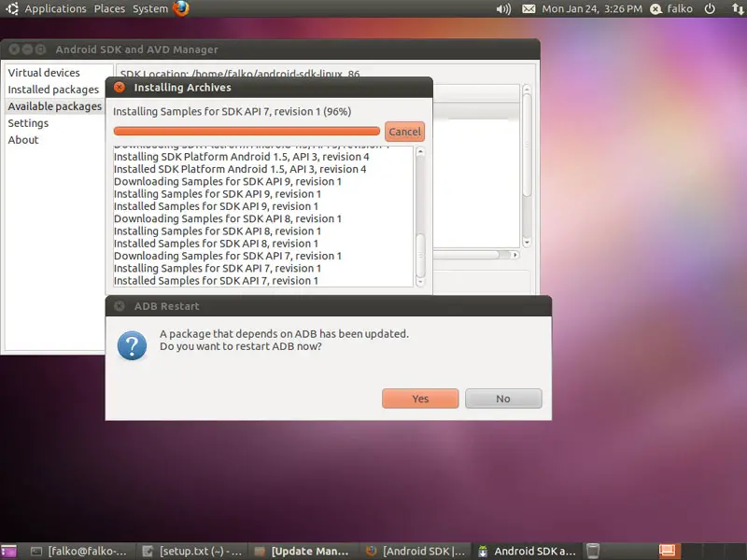This screenshot has width=747, height=560.
Task: Open the volume control indicator
Action: coord(503,8)
